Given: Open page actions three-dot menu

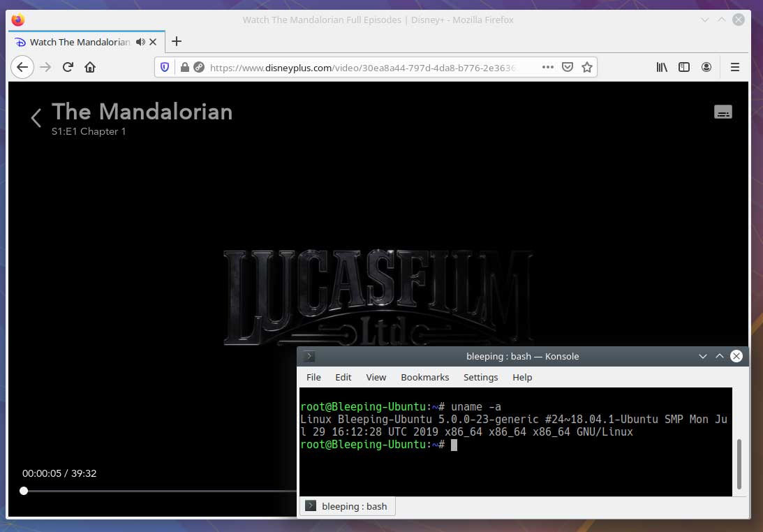Looking at the screenshot, I should (548, 67).
